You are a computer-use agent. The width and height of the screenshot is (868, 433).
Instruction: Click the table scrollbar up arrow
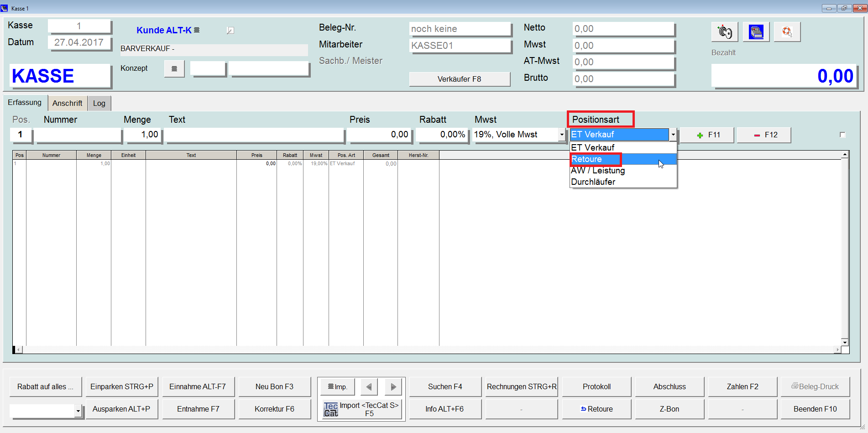pos(845,155)
